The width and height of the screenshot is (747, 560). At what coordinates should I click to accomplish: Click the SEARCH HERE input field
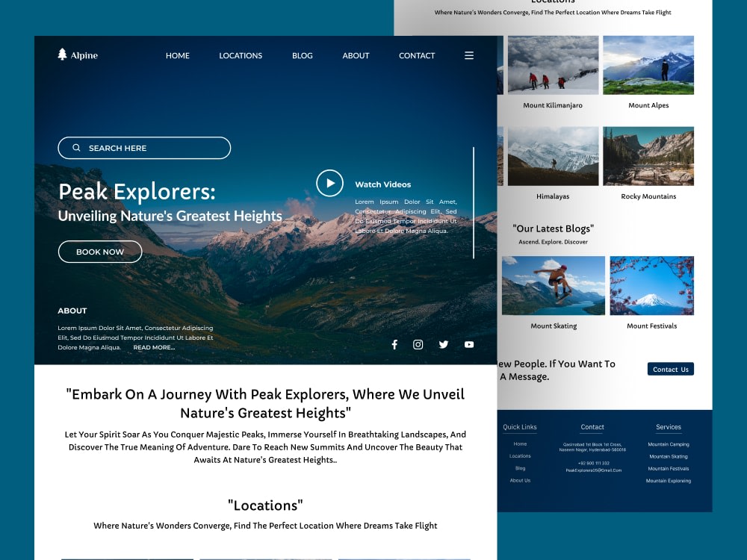point(144,148)
